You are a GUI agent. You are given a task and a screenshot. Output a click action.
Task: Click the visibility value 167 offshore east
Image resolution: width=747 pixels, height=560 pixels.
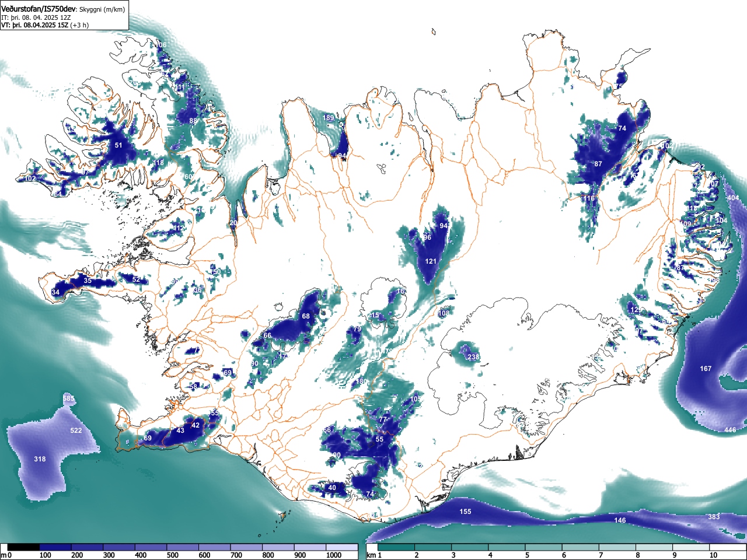pyautogui.click(x=706, y=369)
